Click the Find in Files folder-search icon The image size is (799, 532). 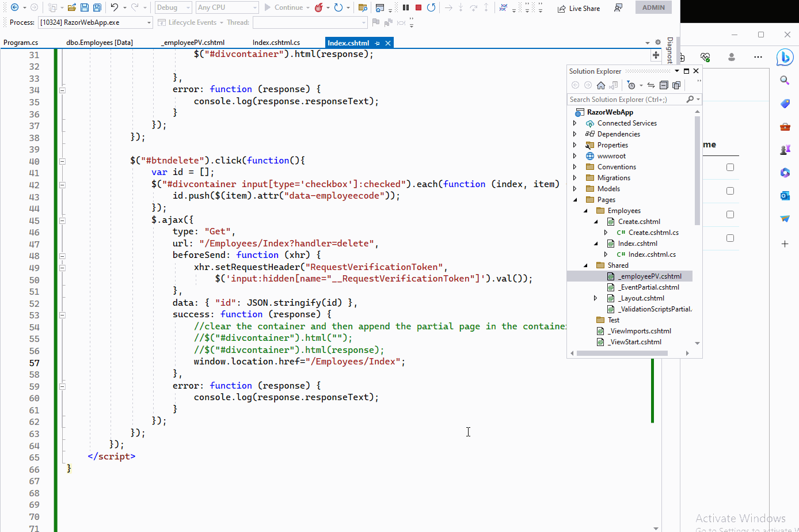(363, 7)
